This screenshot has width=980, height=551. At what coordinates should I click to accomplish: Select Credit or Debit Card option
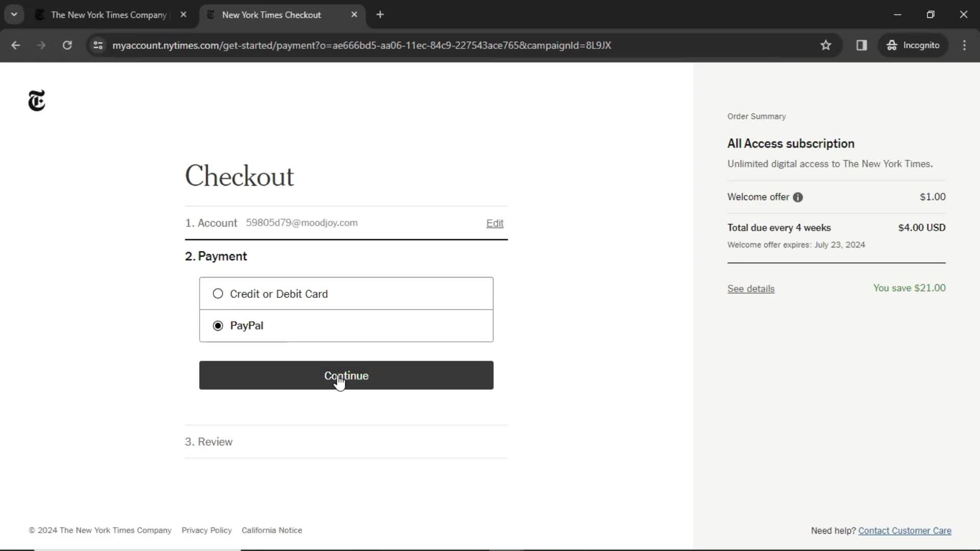tap(218, 294)
